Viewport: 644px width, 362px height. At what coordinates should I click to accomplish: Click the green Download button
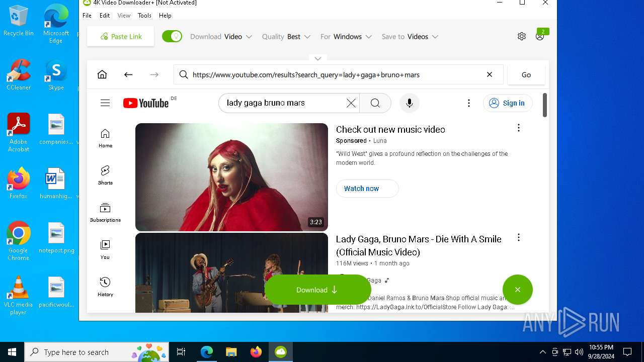pos(318,290)
